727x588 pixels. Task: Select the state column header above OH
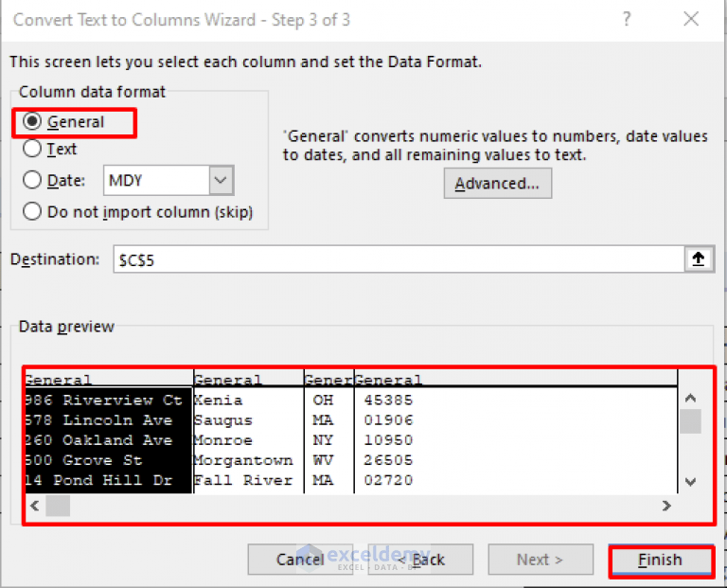click(329, 379)
